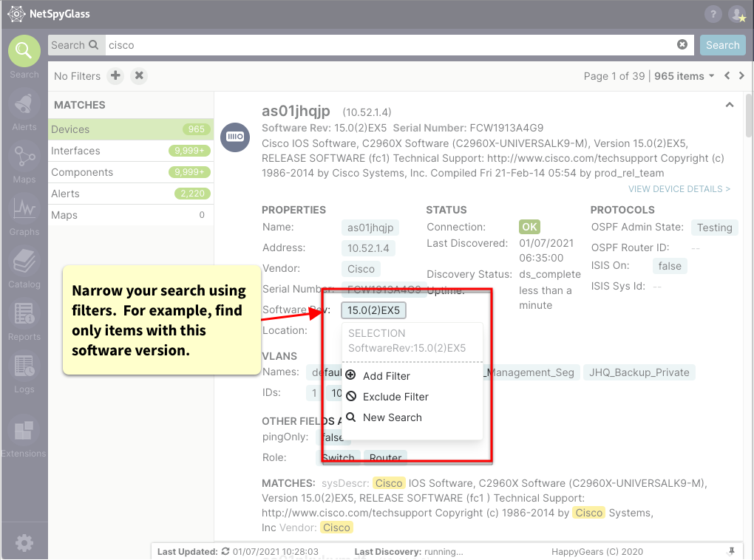Click the 15.0(2)EX5 software rev tag
Viewport: 754px width, 560px height.
(373, 310)
